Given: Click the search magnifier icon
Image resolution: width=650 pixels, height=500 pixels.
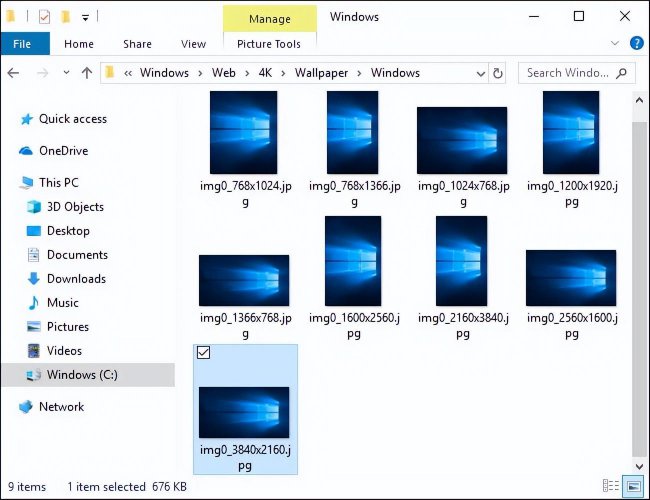Looking at the screenshot, I should [x=621, y=73].
